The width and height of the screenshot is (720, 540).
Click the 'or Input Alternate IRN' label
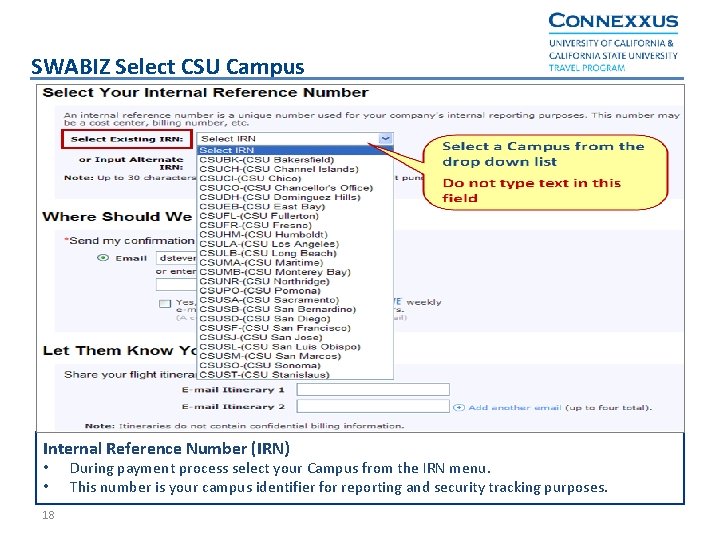(131, 163)
